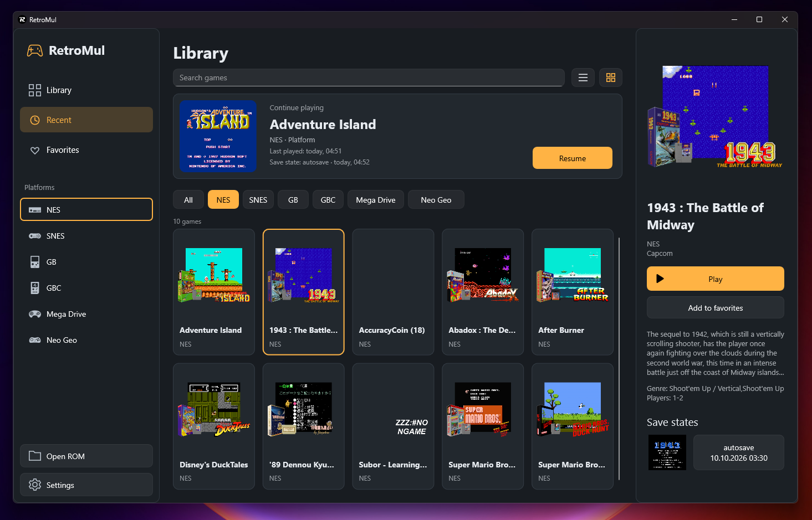
Task: Select the Adventure Island game card
Action: (x=214, y=292)
